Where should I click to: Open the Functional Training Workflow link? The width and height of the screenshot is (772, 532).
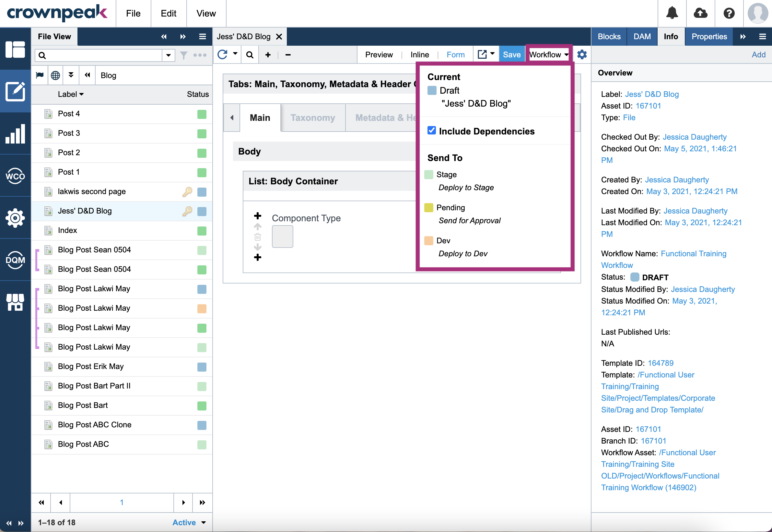coord(664,259)
